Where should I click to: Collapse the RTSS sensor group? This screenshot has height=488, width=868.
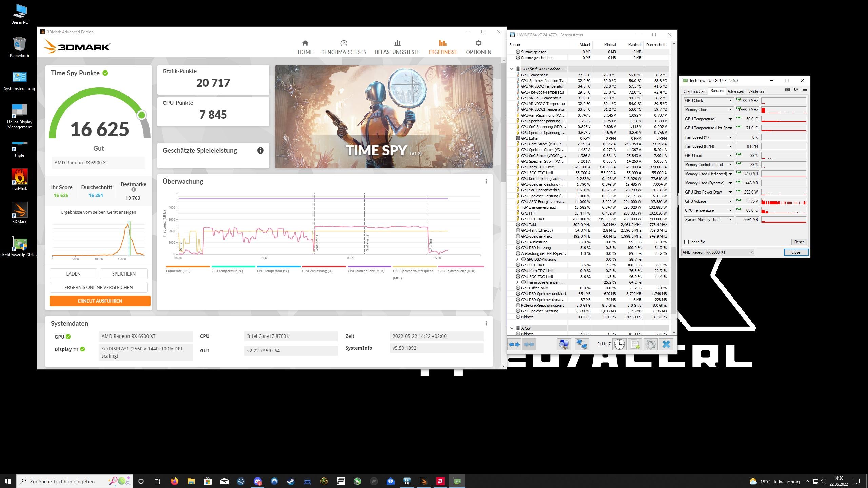tap(512, 328)
